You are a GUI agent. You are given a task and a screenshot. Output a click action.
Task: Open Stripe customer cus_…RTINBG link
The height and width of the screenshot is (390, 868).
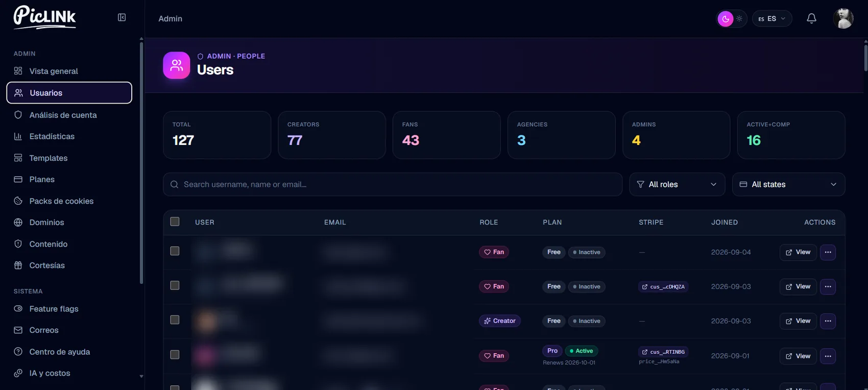click(663, 352)
